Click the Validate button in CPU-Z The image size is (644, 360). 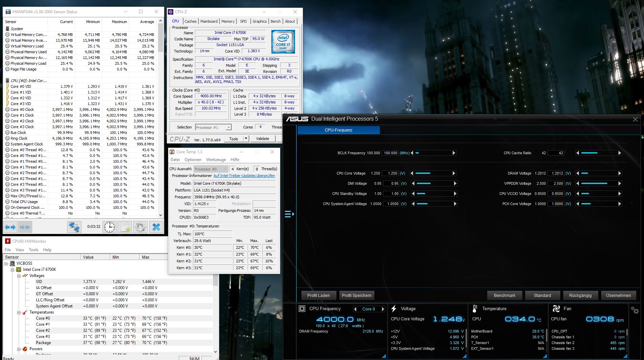[x=262, y=139]
